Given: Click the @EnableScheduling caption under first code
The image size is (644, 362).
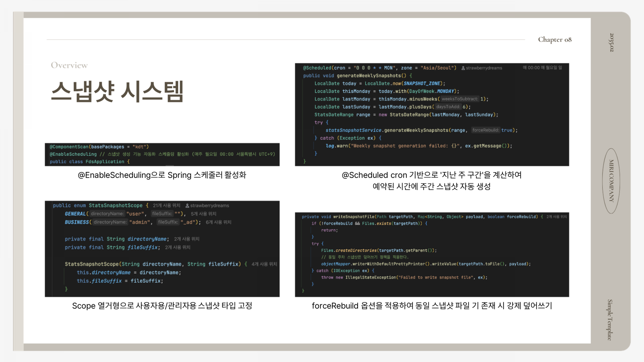Looking at the screenshot, I should (x=162, y=175).
